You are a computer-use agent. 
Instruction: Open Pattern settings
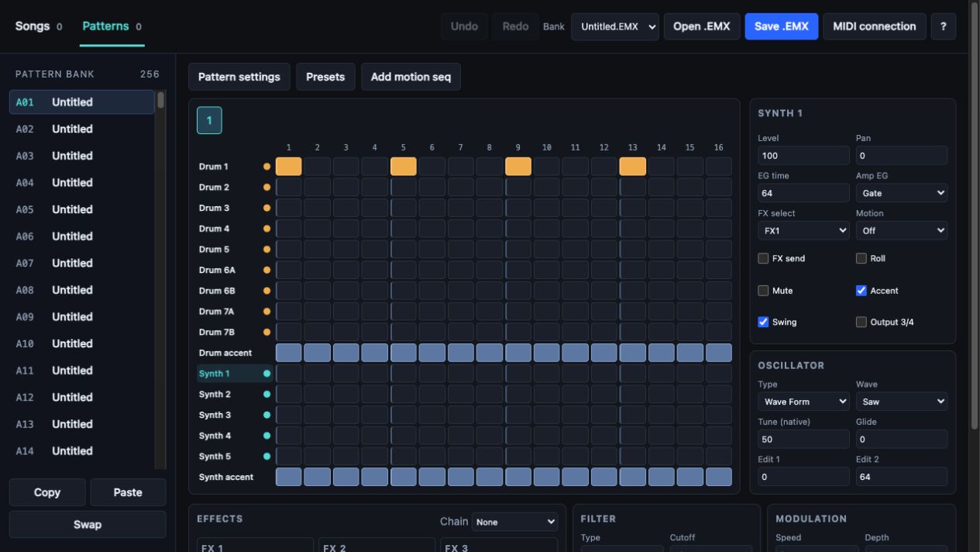239,77
